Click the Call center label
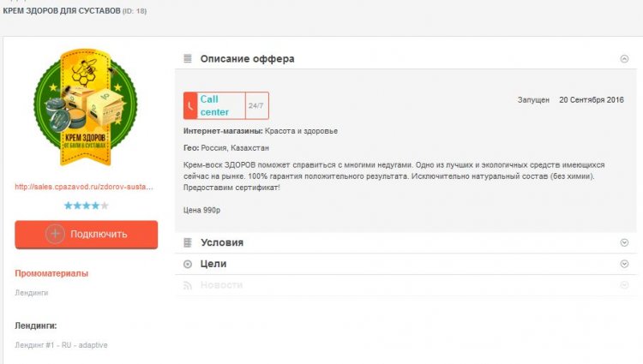Screen dimensions: 643x364 (x=215, y=105)
